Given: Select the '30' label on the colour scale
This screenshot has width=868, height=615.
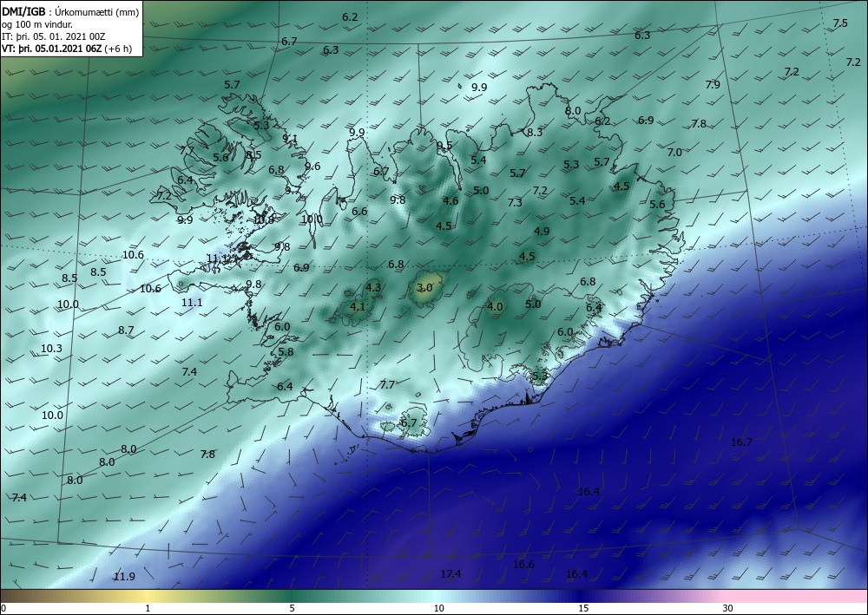Looking at the screenshot, I should (x=728, y=609).
